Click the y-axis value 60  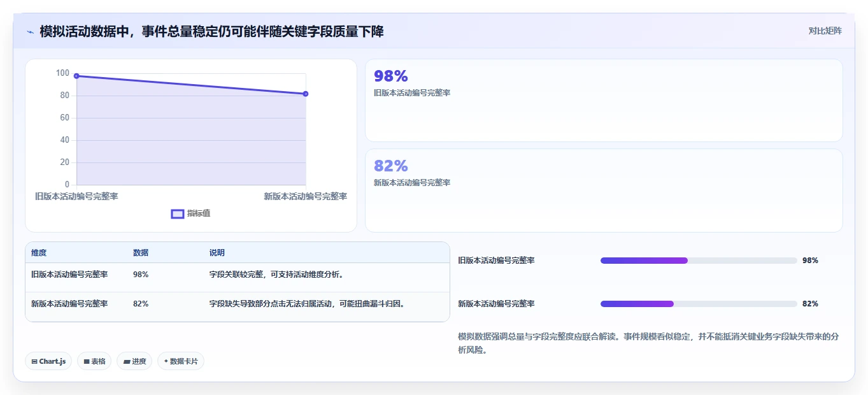[64, 118]
